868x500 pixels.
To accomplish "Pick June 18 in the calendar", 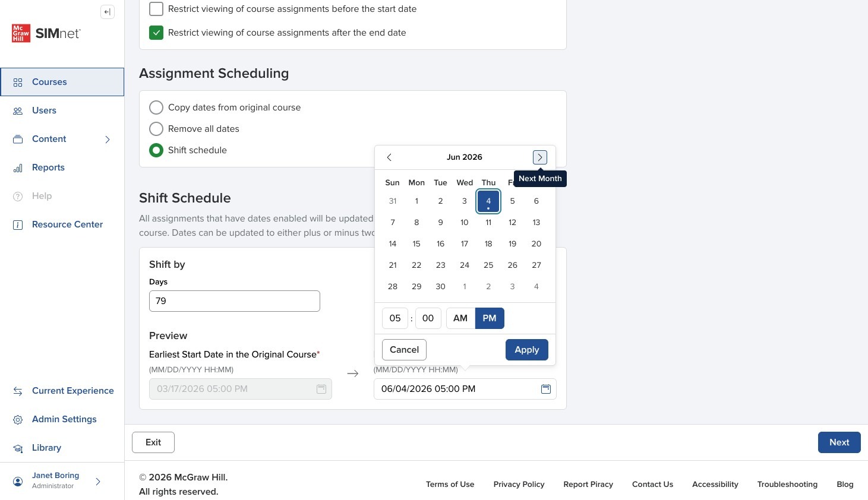I will tap(488, 244).
